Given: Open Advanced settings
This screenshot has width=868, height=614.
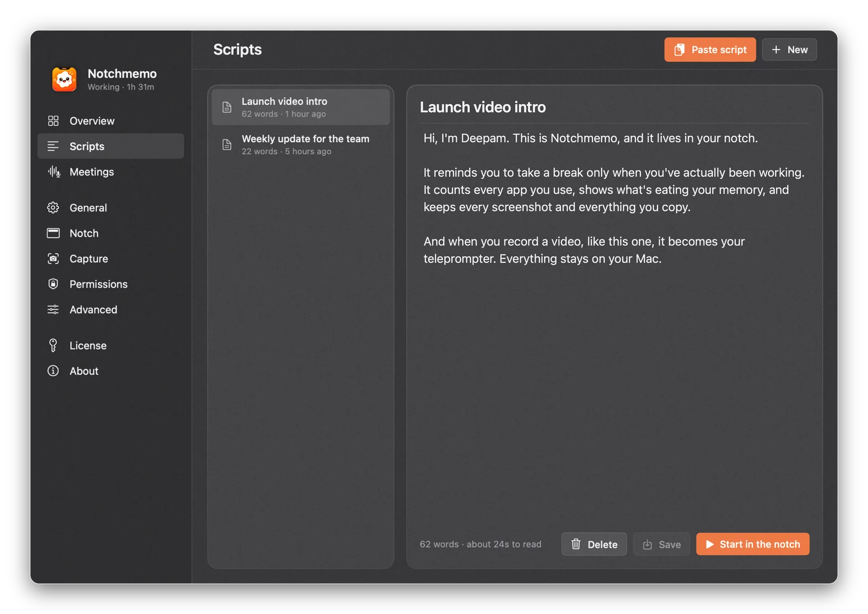Looking at the screenshot, I should (111, 309).
